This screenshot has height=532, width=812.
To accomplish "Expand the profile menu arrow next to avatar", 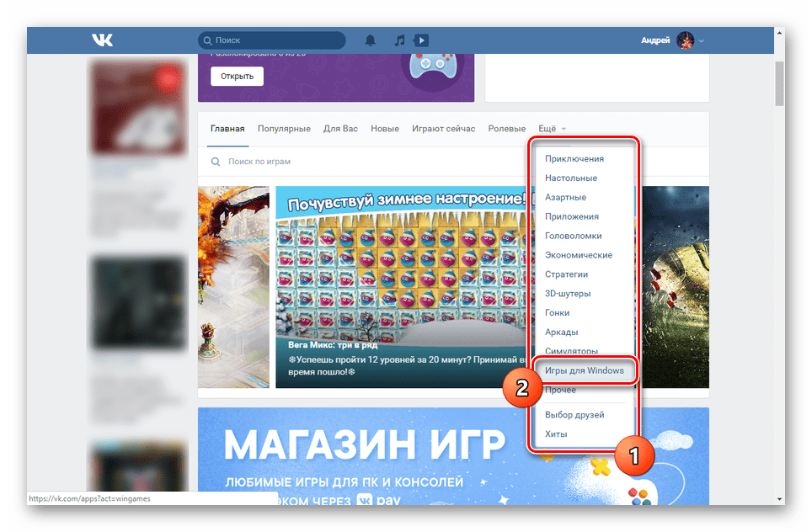I will [701, 41].
